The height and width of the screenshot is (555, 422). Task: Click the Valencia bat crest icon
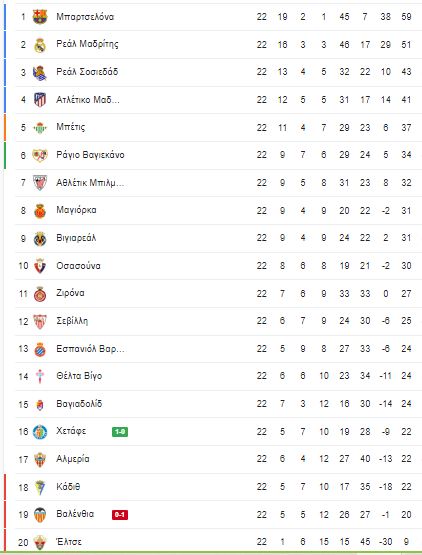coord(40,515)
